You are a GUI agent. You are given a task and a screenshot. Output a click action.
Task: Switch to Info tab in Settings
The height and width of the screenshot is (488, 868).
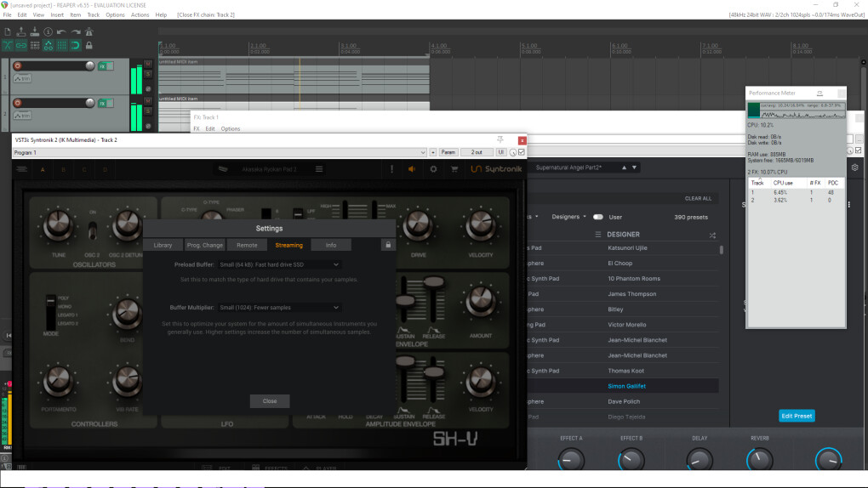pos(331,245)
